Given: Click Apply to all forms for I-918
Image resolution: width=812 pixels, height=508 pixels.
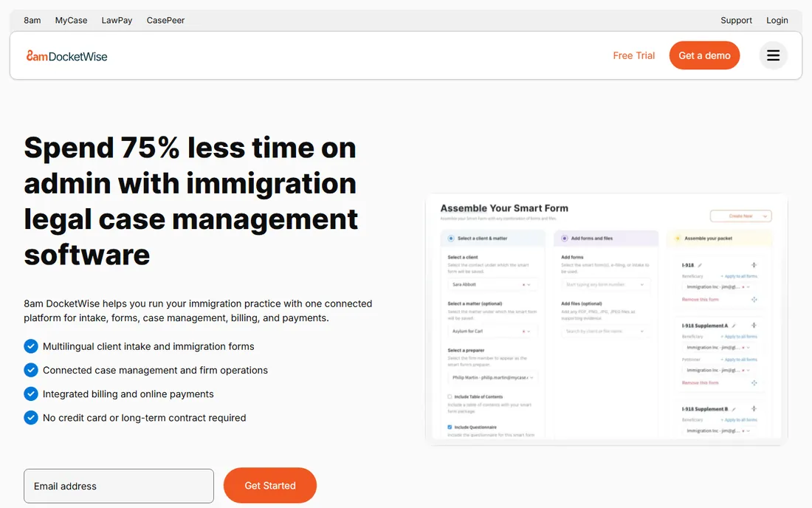Looking at the screenshot, I should pyautogui.click(x=739, y=276).
